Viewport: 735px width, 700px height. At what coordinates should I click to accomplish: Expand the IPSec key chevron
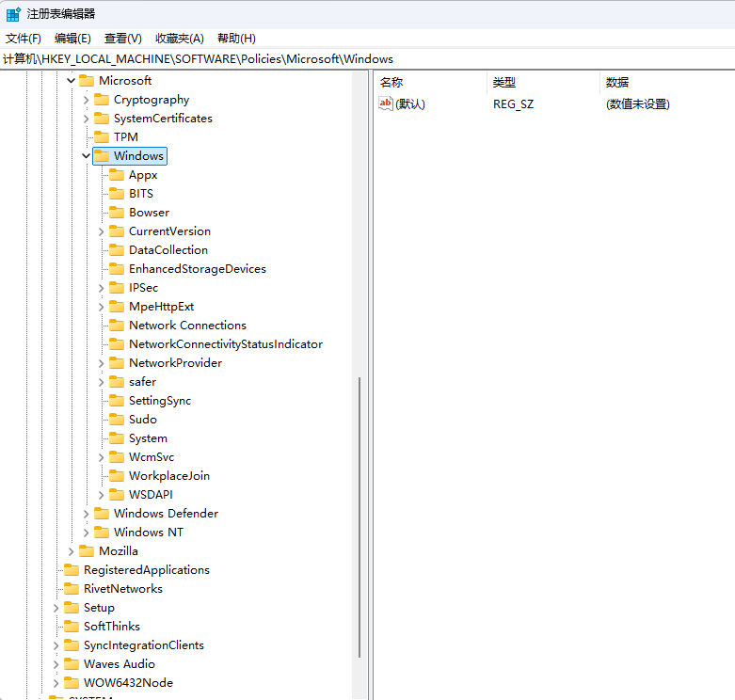pos(101,288)
